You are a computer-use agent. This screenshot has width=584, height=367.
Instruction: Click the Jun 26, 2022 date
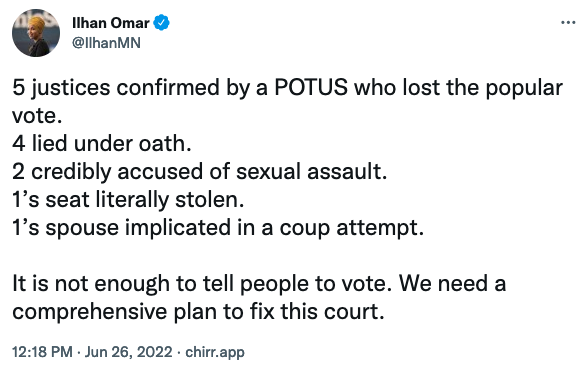click(128, 352)
